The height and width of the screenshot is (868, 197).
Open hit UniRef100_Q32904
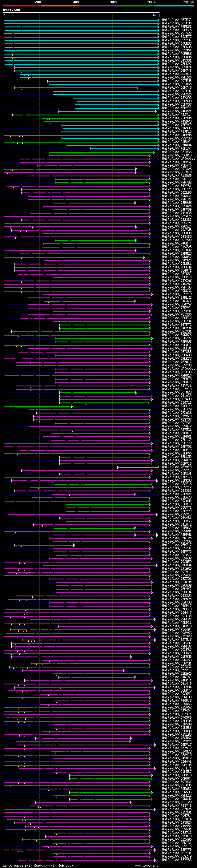click(x=177, y=50)
